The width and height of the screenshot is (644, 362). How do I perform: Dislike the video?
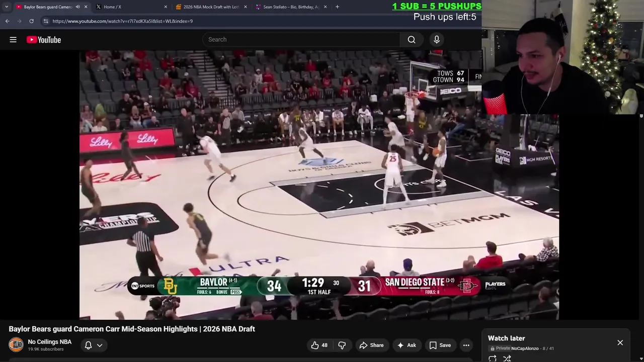[342, 345]
